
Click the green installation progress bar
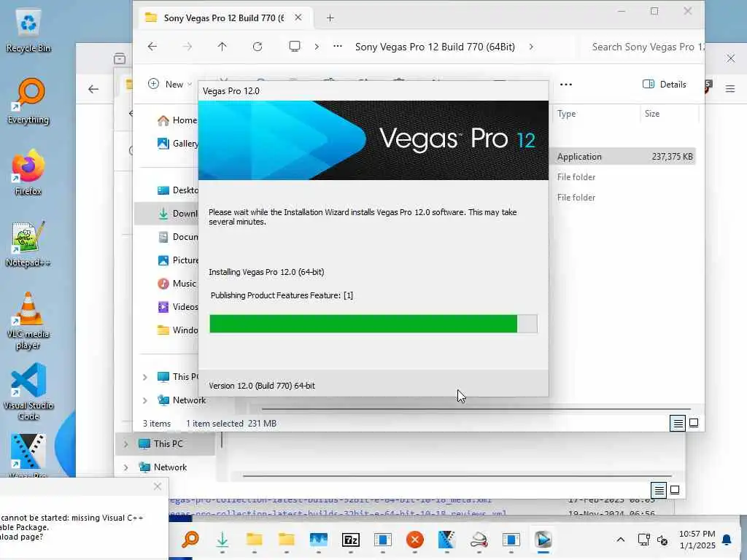pyautogui.click(x=373, y=324)
